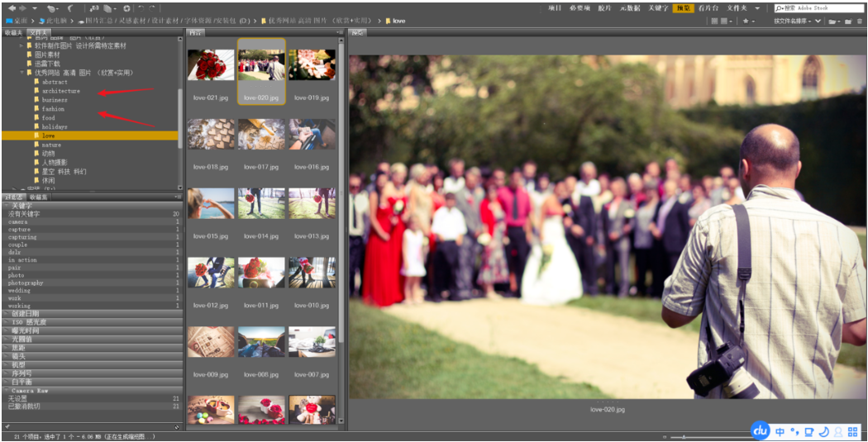Select the 人物摄影 folder
Image resolution: width=868 pixels, height=442 pixels.
(x=55, y=163)
